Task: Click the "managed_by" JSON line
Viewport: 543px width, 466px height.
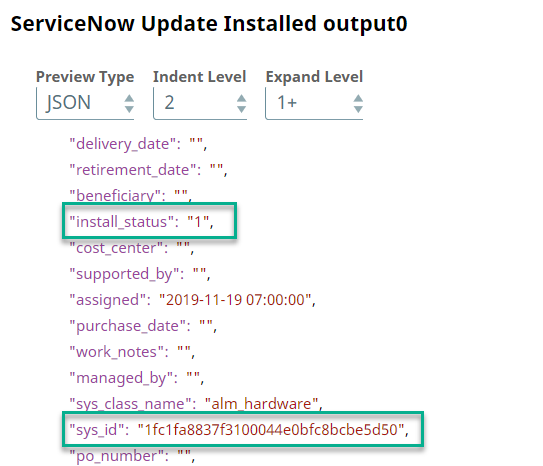Action: pyautogui.click(x=136, y=378)
